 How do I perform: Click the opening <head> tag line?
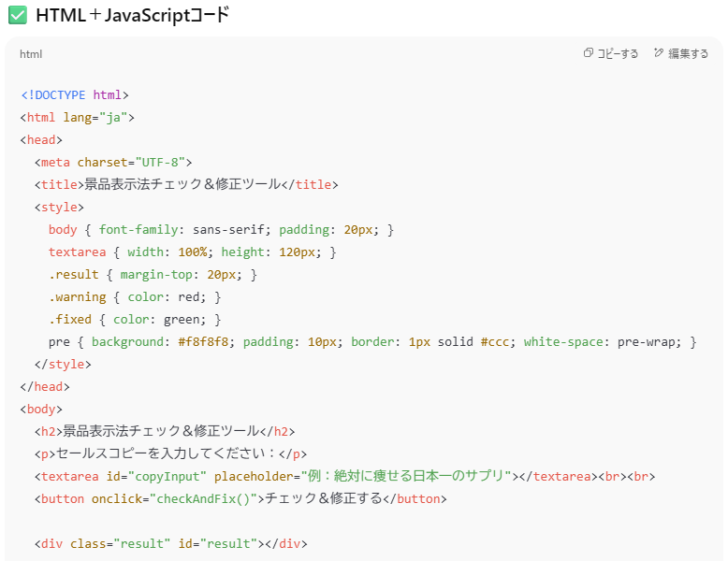41,139
